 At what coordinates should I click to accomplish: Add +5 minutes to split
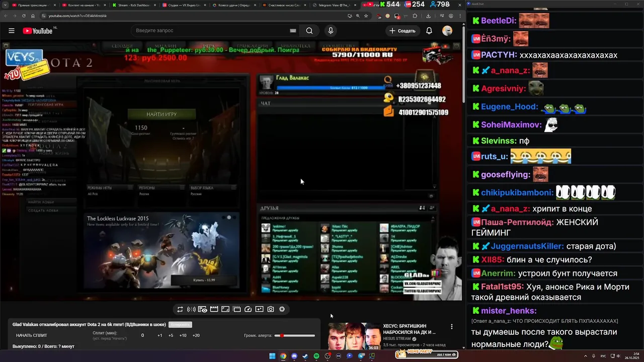tap(171, 335)
